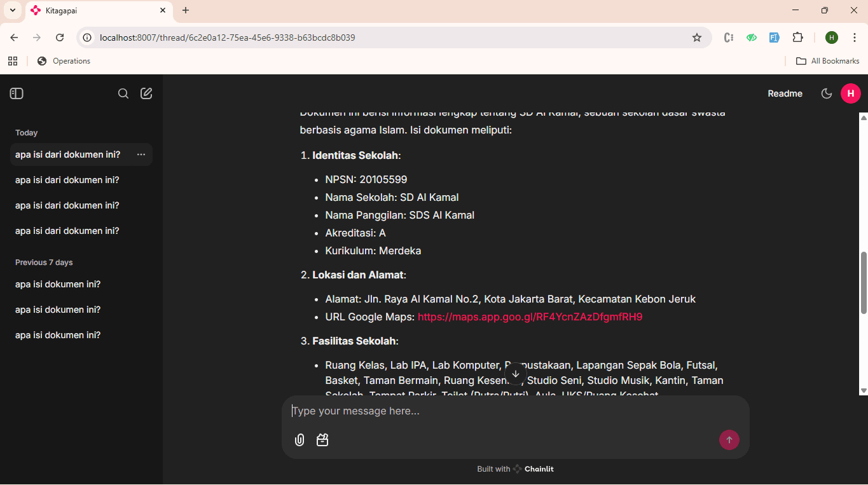The width and height of the screenshot is (868, 485).
Task: Open the user avatar H menu
Action: pos(850,93)
